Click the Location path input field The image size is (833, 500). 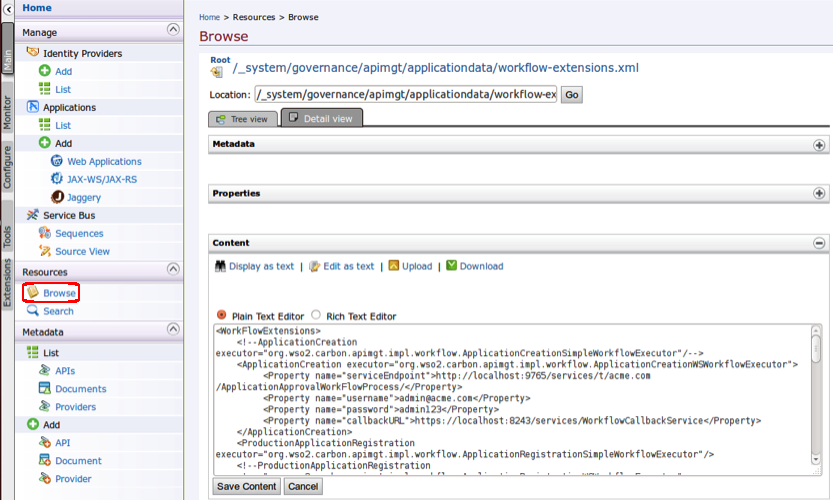(405, 94)
